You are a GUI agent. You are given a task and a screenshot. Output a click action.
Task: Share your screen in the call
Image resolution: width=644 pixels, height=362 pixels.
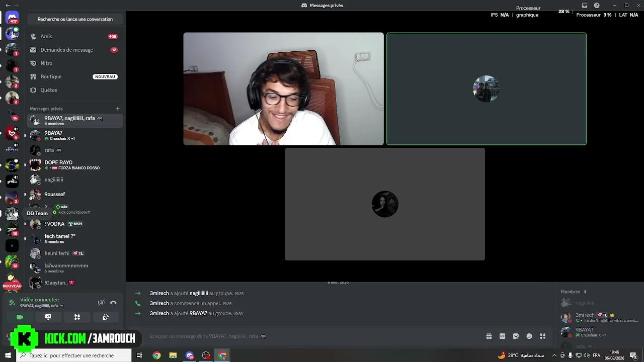[x=48, y=317]
